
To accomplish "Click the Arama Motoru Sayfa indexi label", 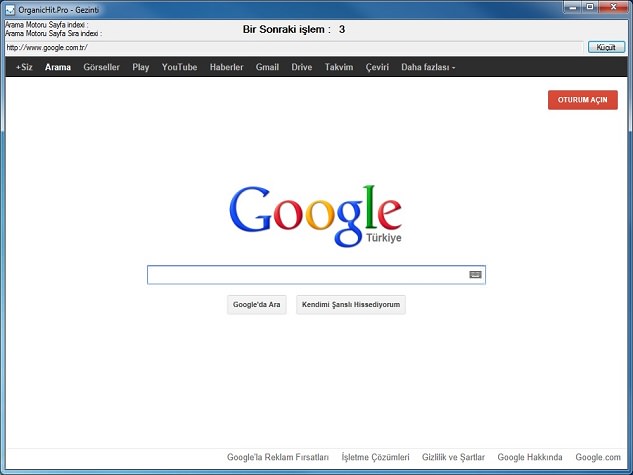I will [x=46, y=25].
